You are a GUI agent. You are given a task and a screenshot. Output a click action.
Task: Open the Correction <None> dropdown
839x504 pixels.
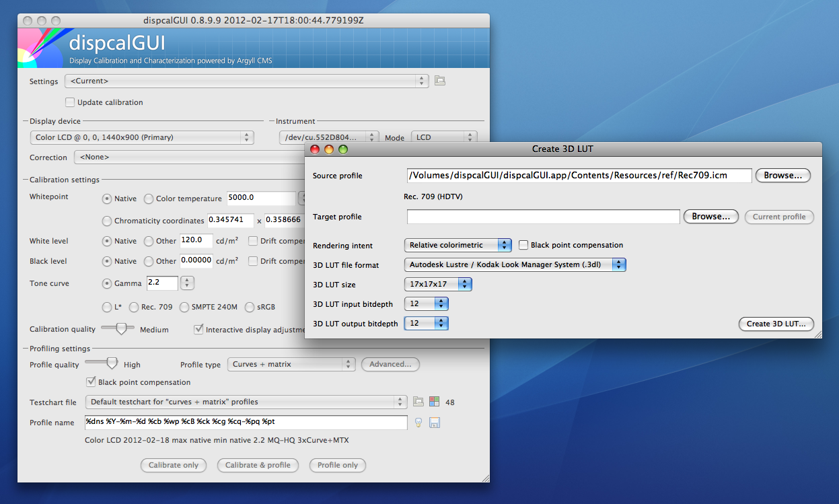pyautogui.click(x=188, y=157)
